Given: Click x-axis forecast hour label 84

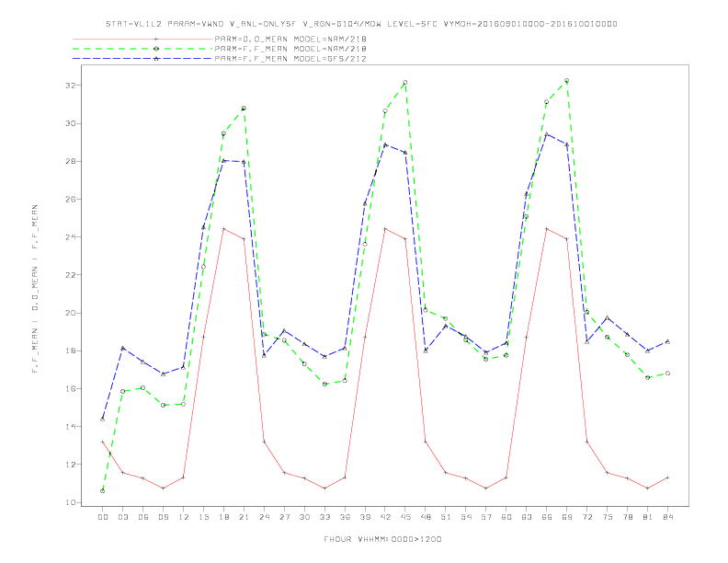Looking at the screenshot, I should pos(667,517).
